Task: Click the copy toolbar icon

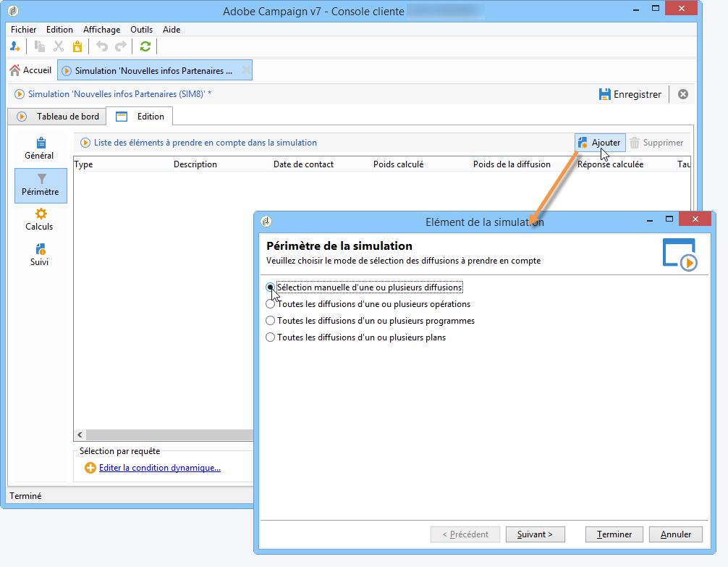Action: click(40, 46)
